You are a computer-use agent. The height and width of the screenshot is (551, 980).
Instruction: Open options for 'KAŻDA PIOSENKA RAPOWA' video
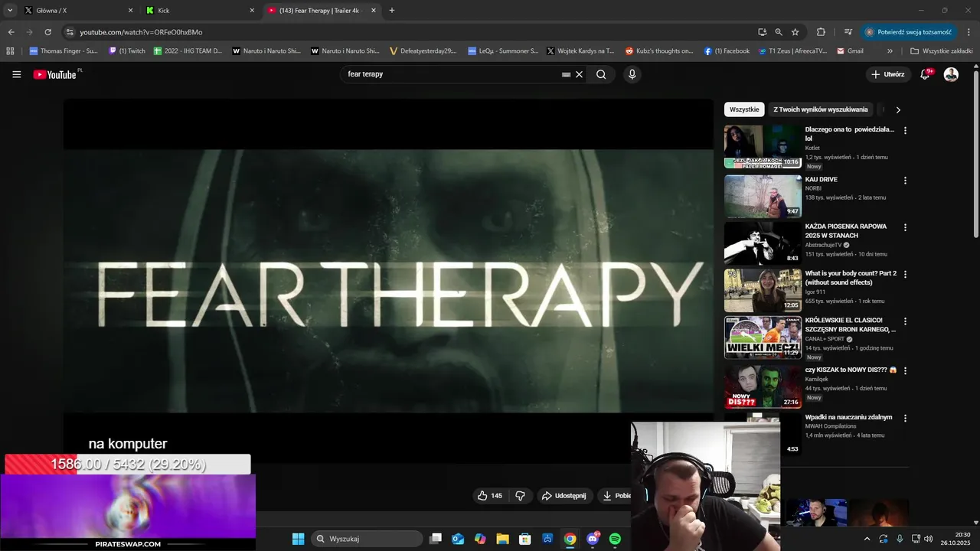pyautogui.click(x=905, y=228)
